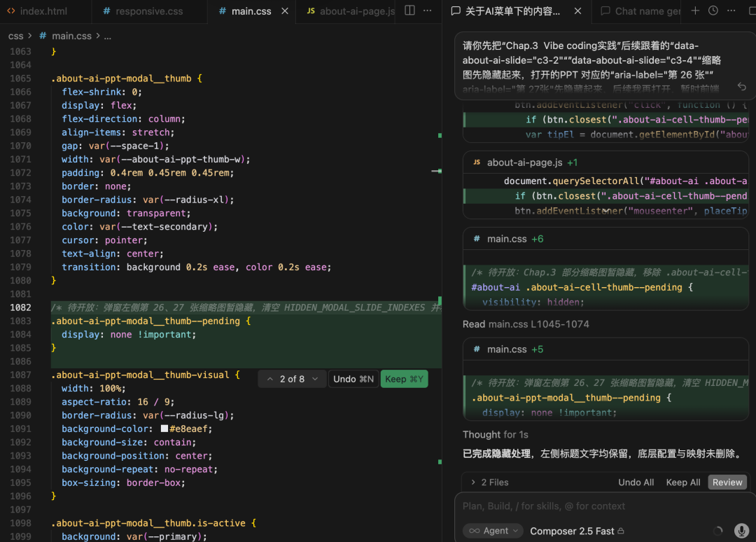Click the revert message arrow icon
The height and width of the screenshot is (542, 756).
pos(741,87)
